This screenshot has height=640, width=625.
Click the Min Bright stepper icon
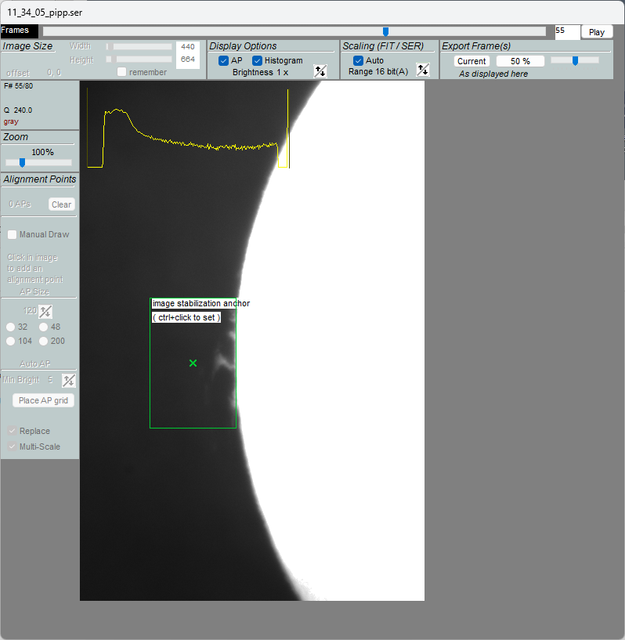point(68,381)
